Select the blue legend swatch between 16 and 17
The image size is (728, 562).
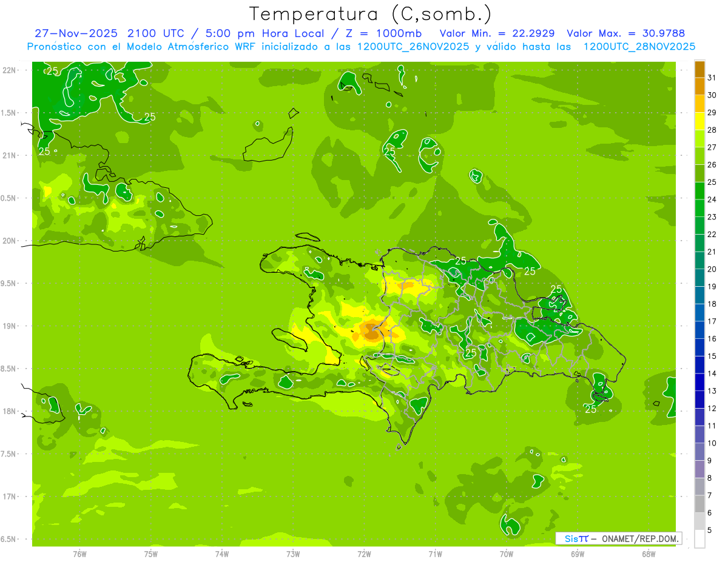pyautogui.click(x=699, y=330)
